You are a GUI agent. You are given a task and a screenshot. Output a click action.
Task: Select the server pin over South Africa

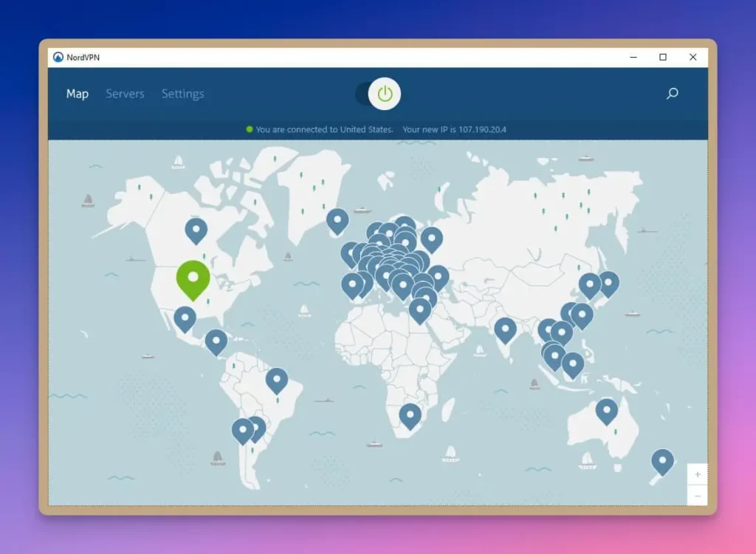pos(410,414)
